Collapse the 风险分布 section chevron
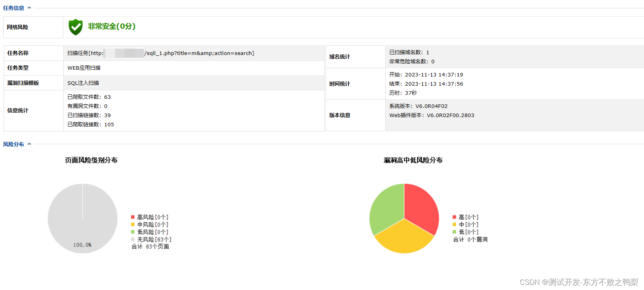This screenshot has width=644, height=290. [29, 144]
